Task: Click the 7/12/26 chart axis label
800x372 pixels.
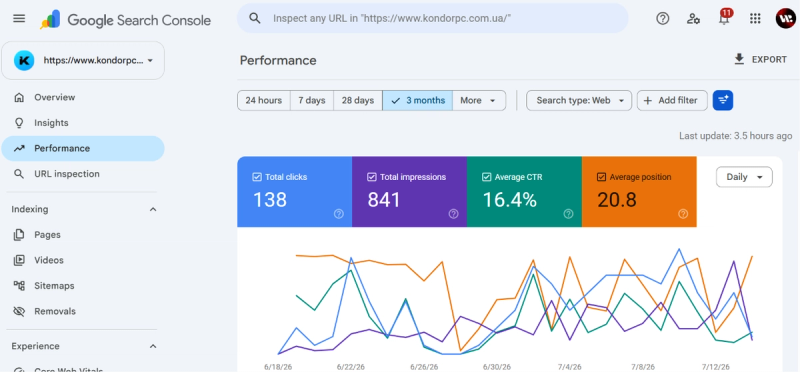Action: 715,367
